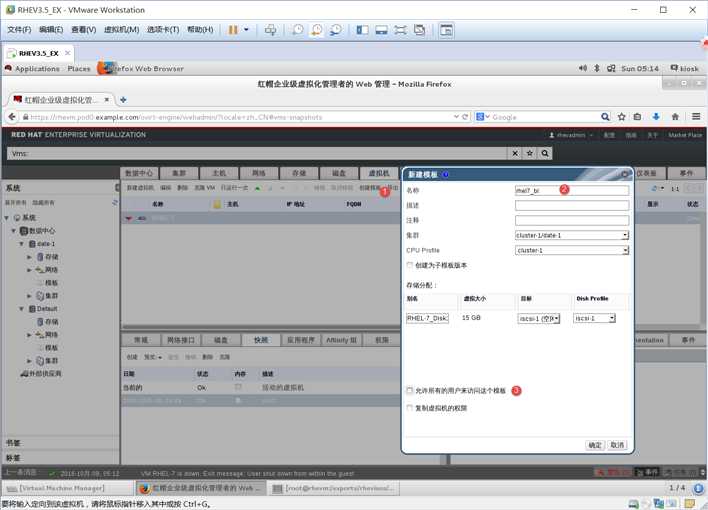
Task: Open GNOME Applications menu
Action: point(37,69)
